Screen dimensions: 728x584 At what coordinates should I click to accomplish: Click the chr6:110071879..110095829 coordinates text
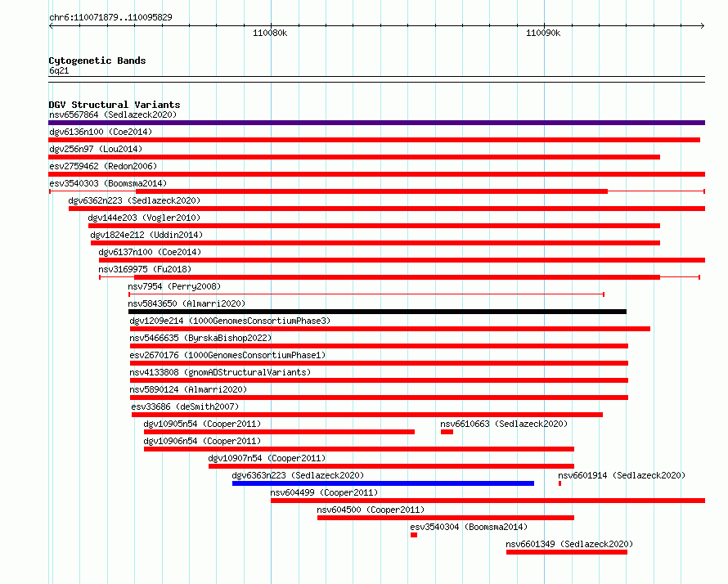click(x=110, y=17)
